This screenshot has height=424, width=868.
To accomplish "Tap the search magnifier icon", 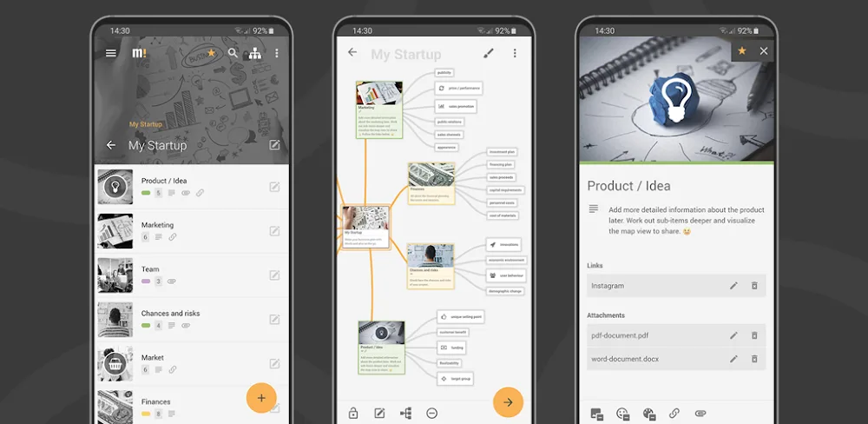I will (x=233, y=53).
